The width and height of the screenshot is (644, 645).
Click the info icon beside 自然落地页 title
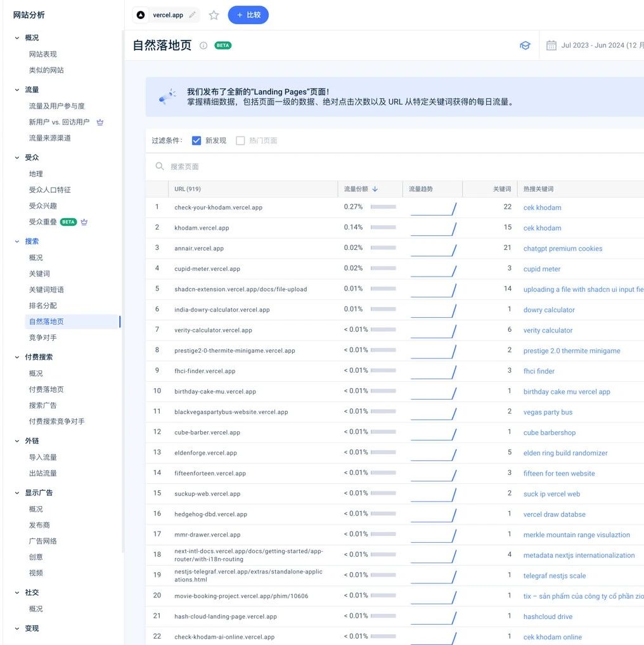point(203,46)
